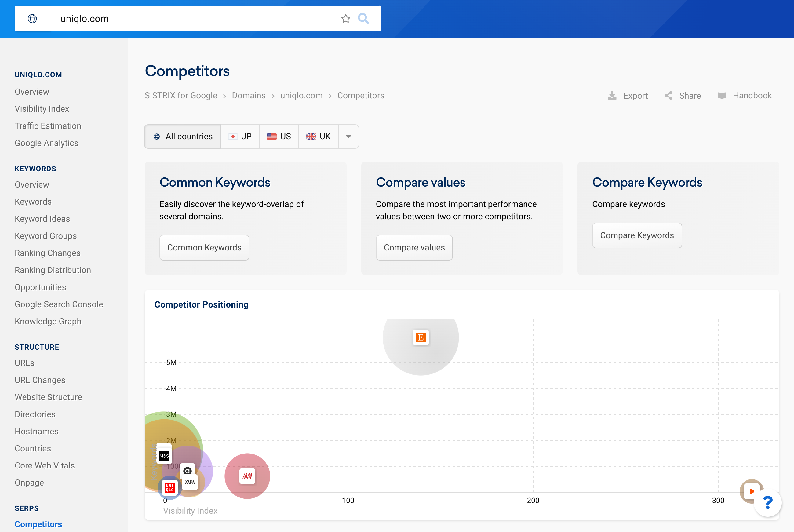Open URLs in the sidebar
The image size is (794, 532).
tap(24, 363)
